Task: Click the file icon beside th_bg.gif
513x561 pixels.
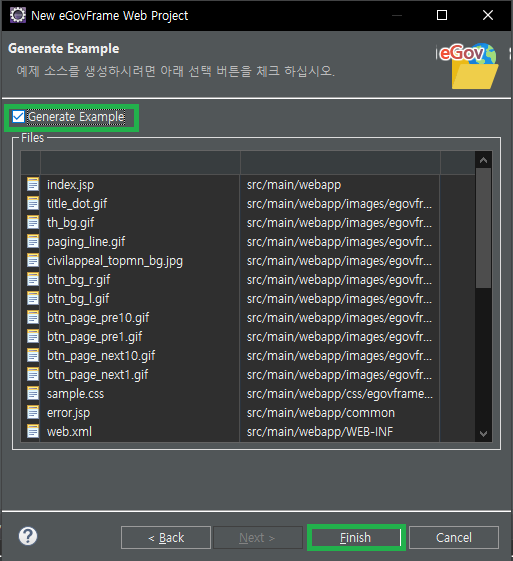Action: pyautogui.click(x=33, y=223)
